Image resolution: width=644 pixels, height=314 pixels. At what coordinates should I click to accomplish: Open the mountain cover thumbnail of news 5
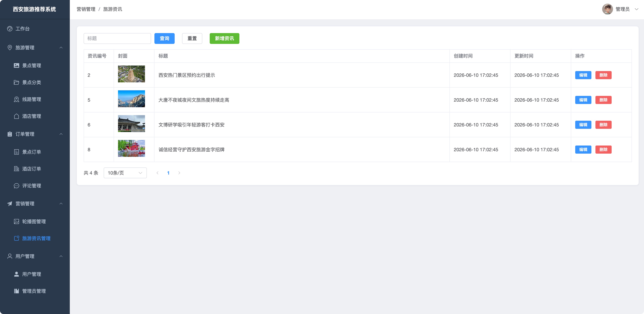tap(131, 99)
